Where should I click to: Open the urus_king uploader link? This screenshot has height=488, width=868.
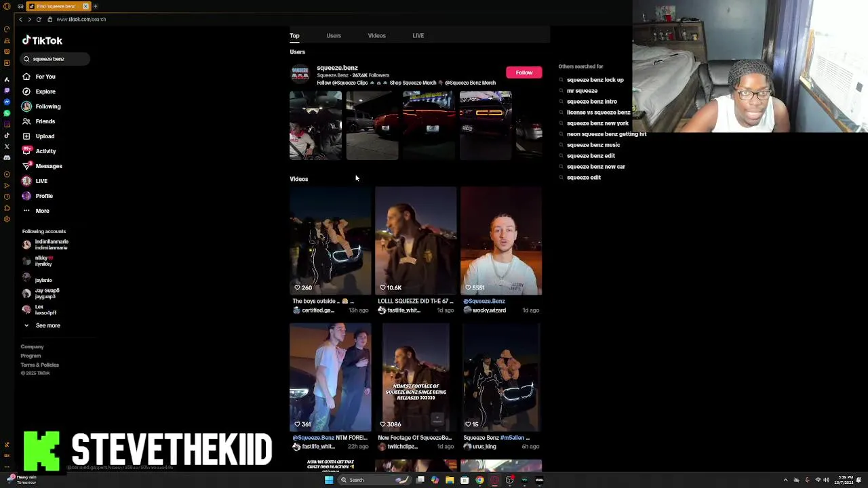480,447
